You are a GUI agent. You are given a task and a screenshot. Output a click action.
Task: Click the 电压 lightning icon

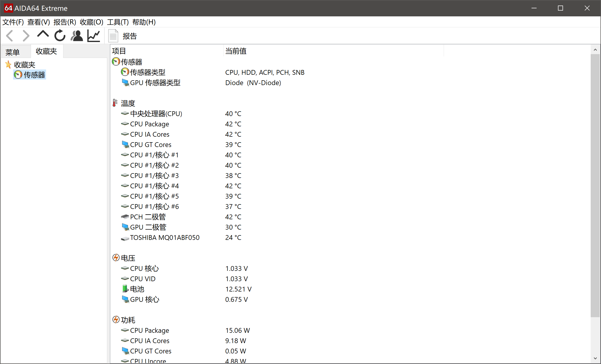[116, 258]
